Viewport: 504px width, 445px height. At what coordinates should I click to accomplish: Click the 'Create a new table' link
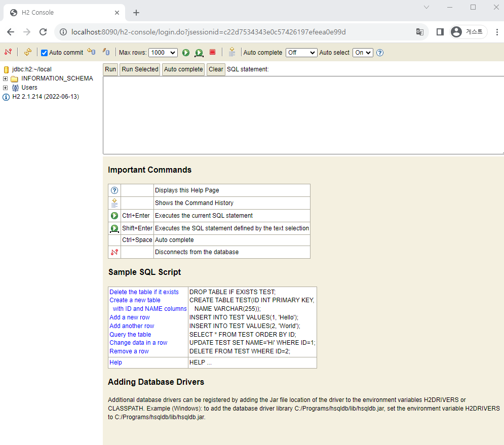click(x=135, y=300)
